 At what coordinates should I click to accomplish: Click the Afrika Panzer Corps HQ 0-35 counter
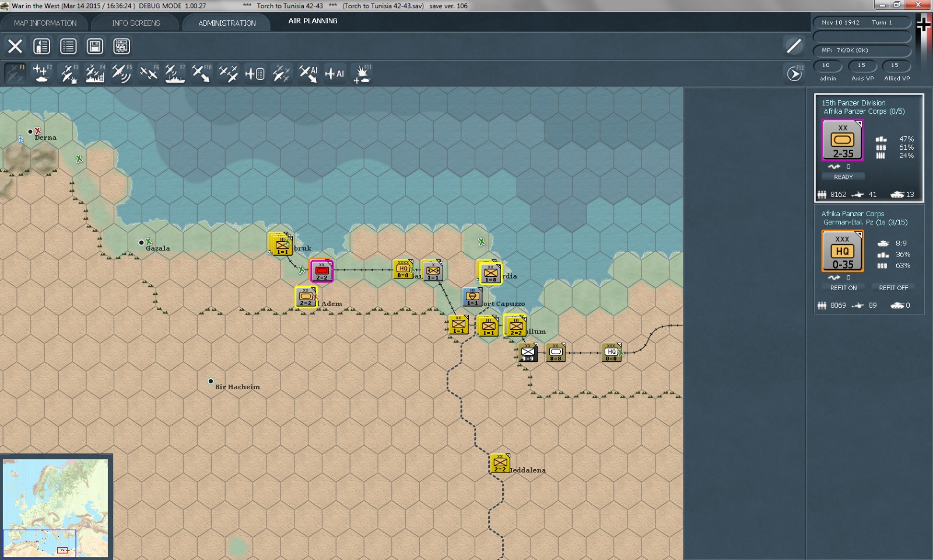click(x=843, y=251)
